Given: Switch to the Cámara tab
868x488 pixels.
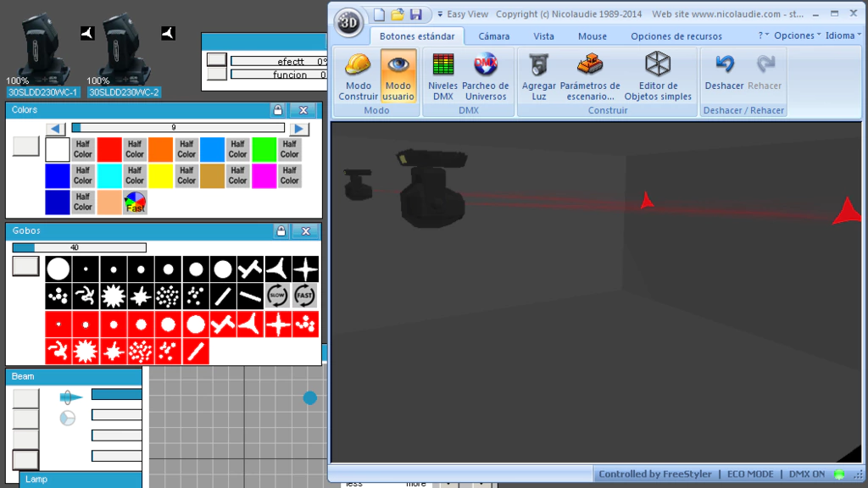Looking at the screenshot, I should tap(493, 36).
